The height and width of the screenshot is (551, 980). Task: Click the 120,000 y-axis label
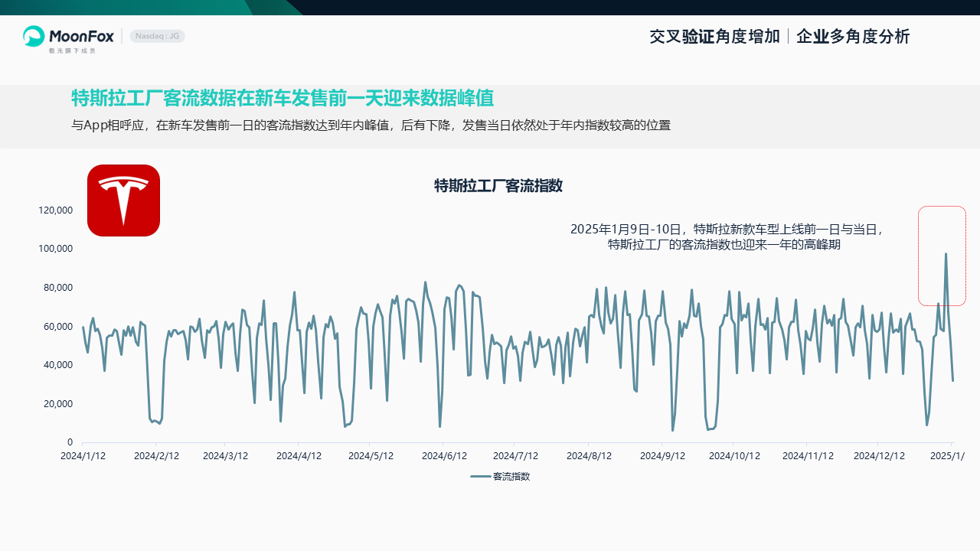pos(54,210)
